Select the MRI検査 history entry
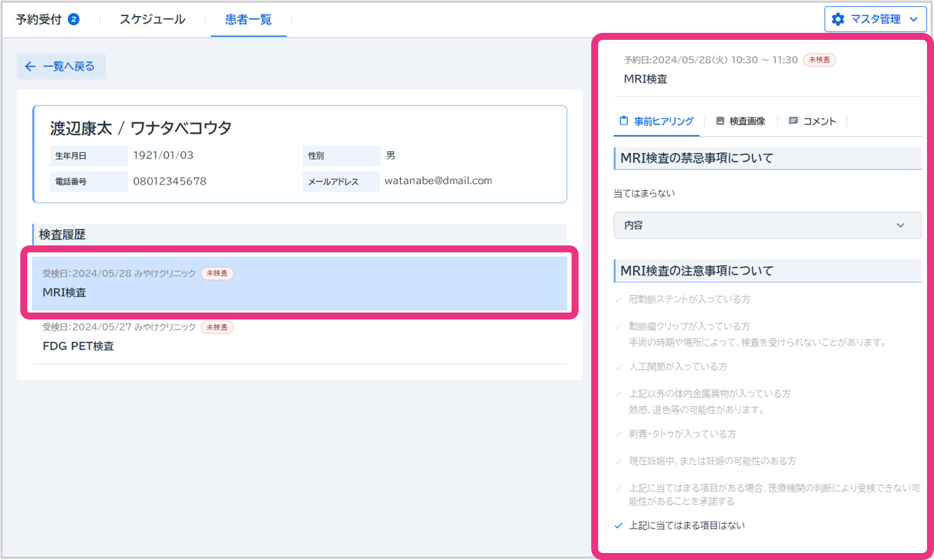The height and width of the screenshot is (560, 934). (299, 284)
